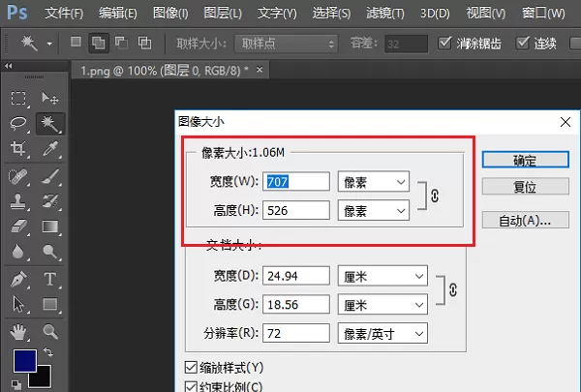The image size is (581, 392).
Task: Click the 宽度(W) pixel width field
Action: [296, 182]
